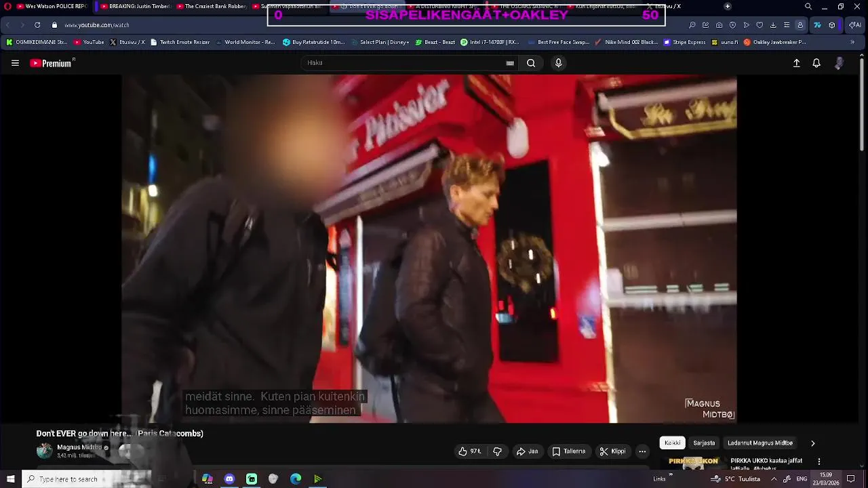Open the Beazt - Beazt bookmark
Screen dimensions: 868x488
point(435,42)
